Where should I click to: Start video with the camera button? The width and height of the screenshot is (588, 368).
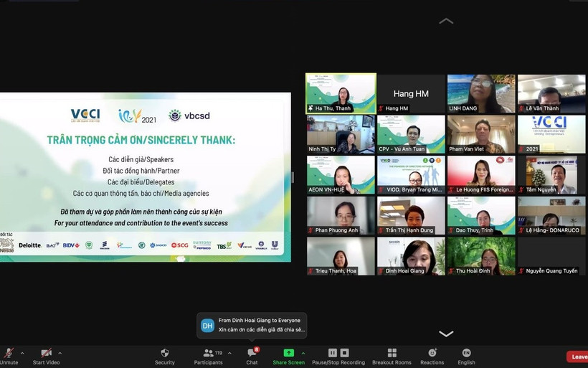click(47, 354)
